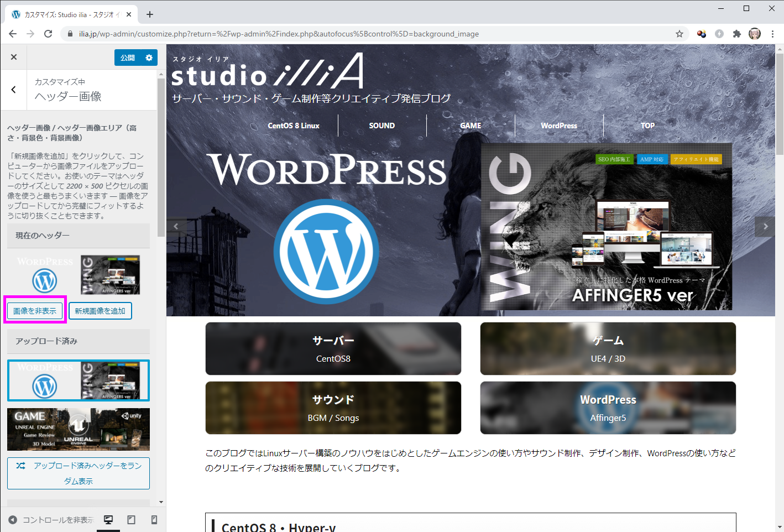The width and height of the screenshot is (784, 532).
Task: Switch to tablet preview device icon
Action: click(131, 520)
